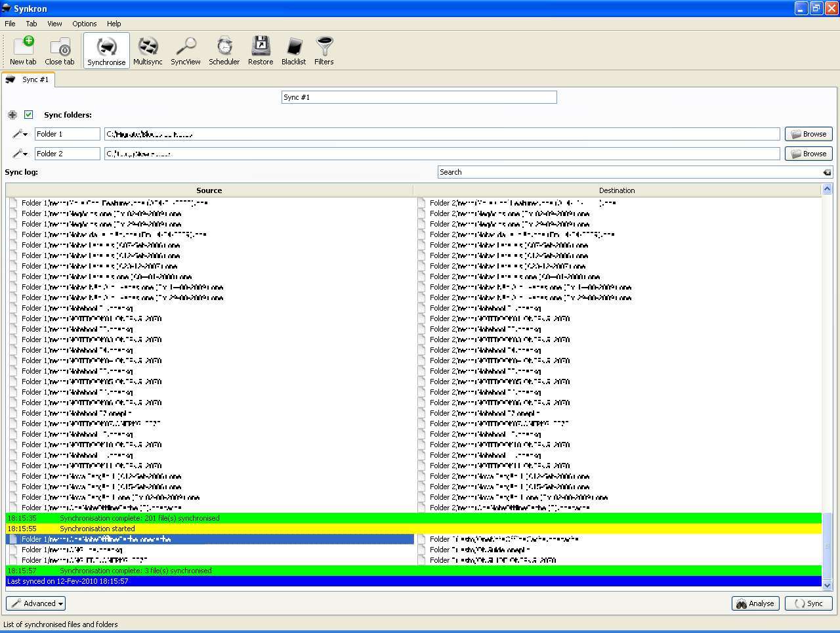Select the 'Synchronisation started' yellow row
The image size is (840, 633).
[413, 529]
